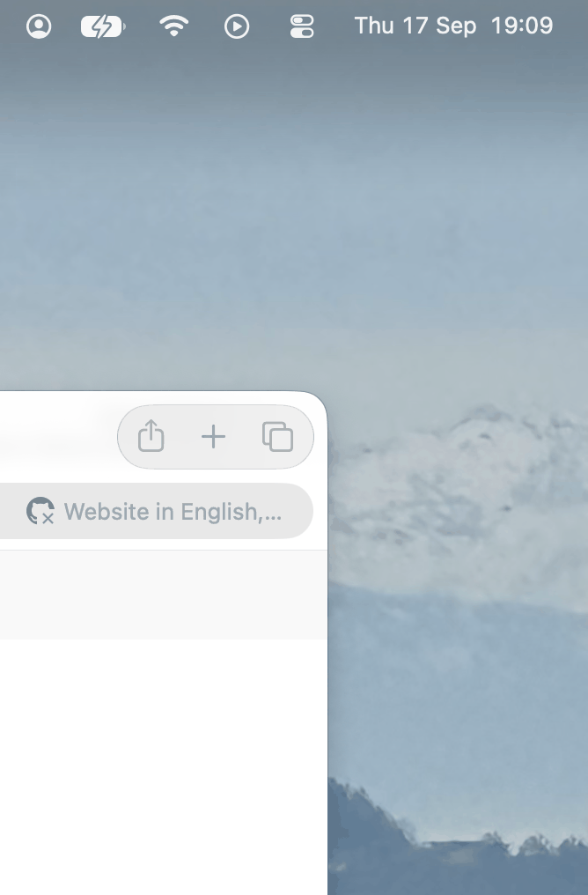
Task: Open the user account switcher icon
Action: click(39, 26)
